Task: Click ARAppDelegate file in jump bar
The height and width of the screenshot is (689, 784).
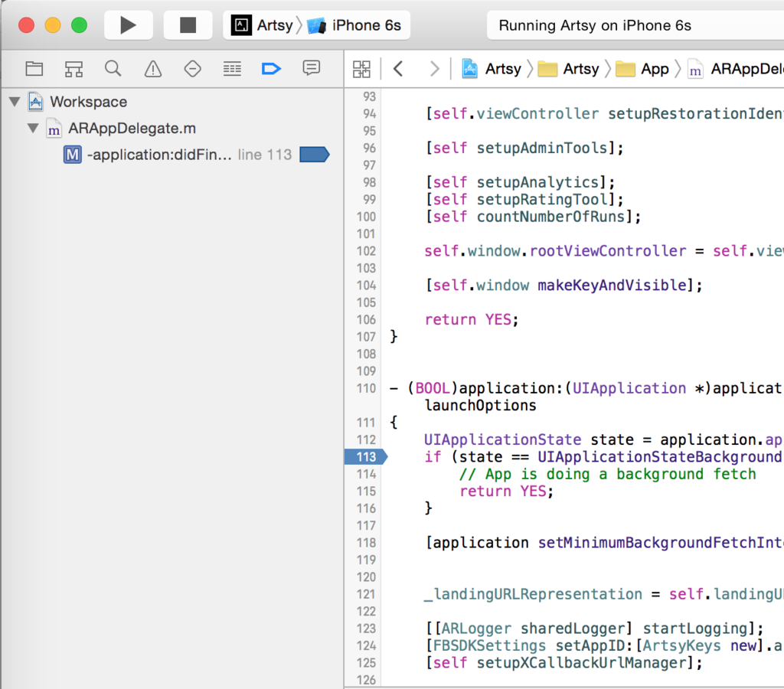Action: pyautogui.click(x=735, y=68)
